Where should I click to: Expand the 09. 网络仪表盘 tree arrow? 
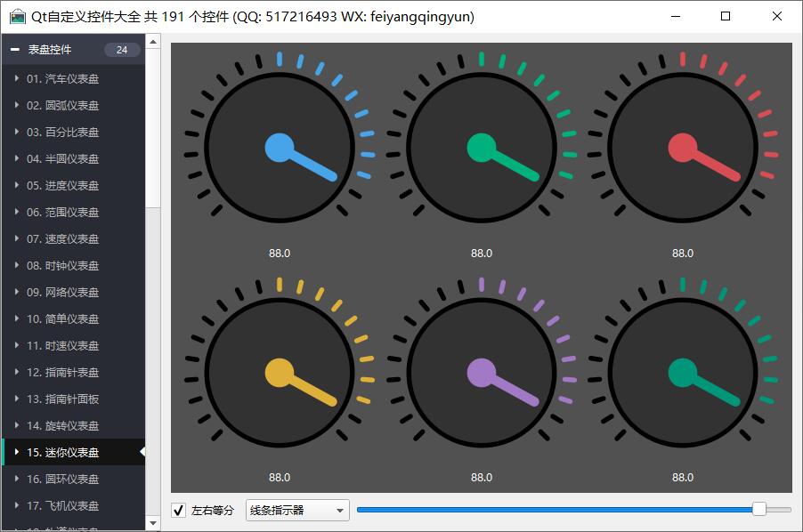[17, 293]
